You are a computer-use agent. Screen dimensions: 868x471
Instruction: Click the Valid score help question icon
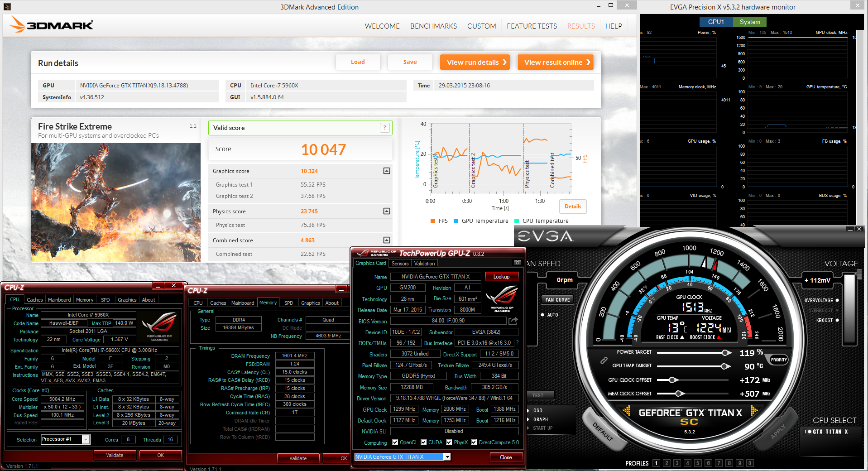(x=384, y=128)
